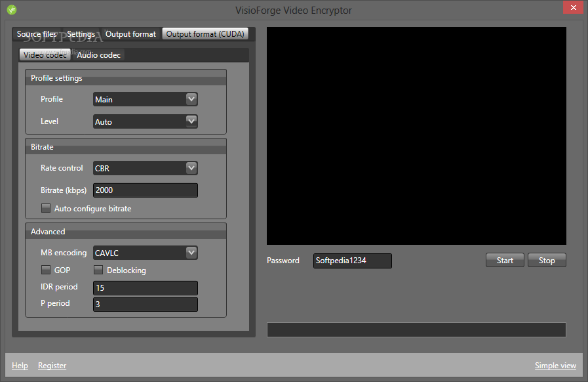The height and width of the screenshot is (382, 588).
Task: Open the Level combo box set to Auto
Action: (x=145, y=121)
